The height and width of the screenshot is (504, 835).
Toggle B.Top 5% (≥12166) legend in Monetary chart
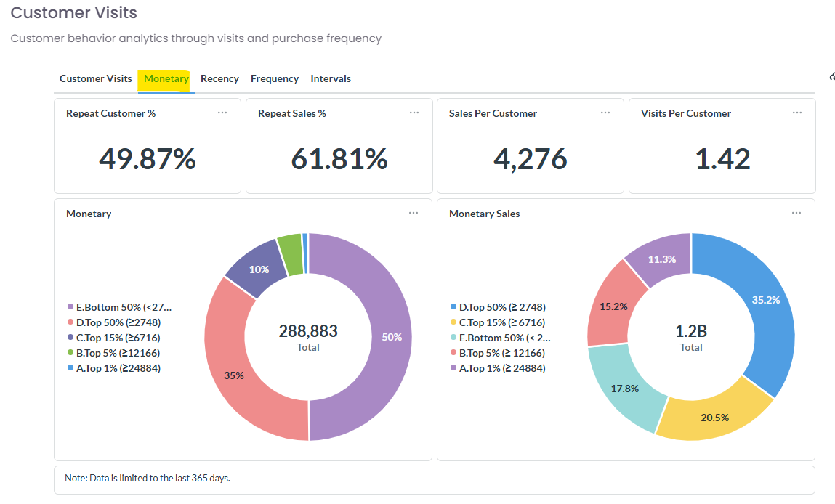pos(113,353)
